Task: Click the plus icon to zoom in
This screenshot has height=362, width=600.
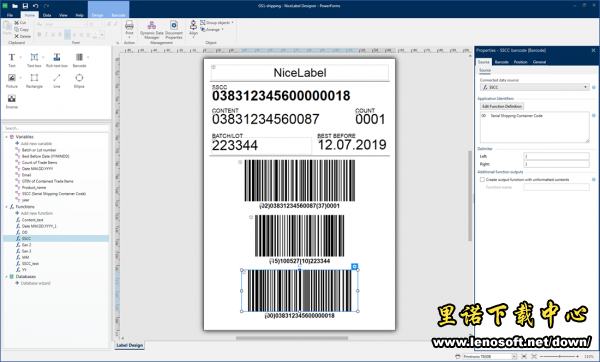Action: pyautogui.click(x=577, y=357)
